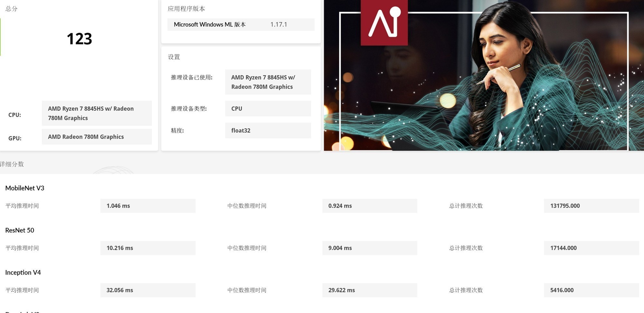Click ResNet 50 average time 10.216 ms
The image size is (644, 313).
tap(148, 248)
